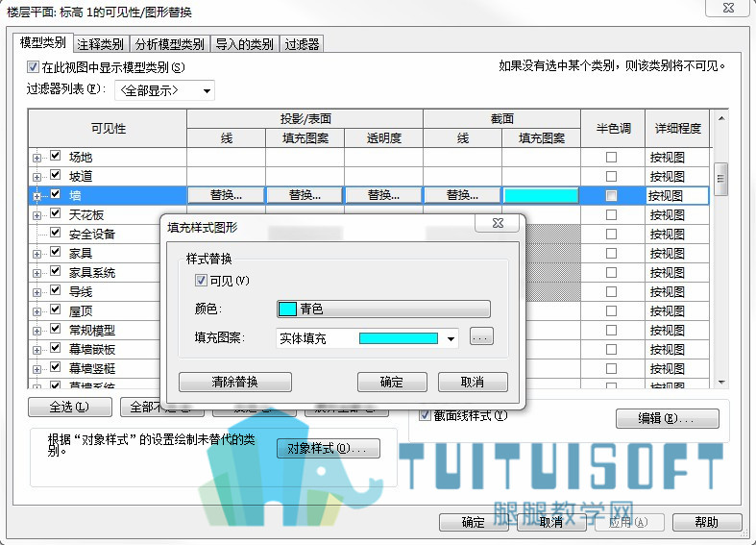
Task: Click 详细程度 cell 按视图 for 墙
Action: click(x=677, y=196)
